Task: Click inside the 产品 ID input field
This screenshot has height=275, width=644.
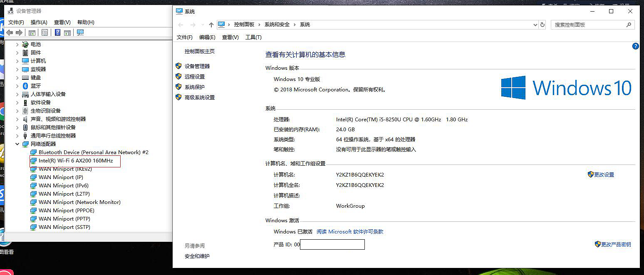Action: click(x=332, y=244)
